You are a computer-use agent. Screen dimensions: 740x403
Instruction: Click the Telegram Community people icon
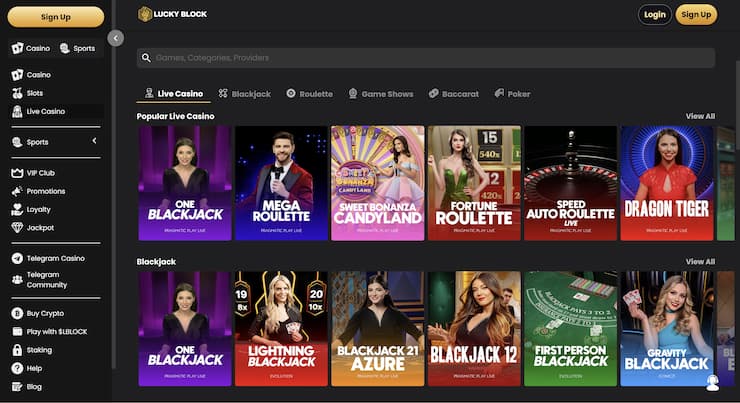pyautogui.click(x=17, y=279)
